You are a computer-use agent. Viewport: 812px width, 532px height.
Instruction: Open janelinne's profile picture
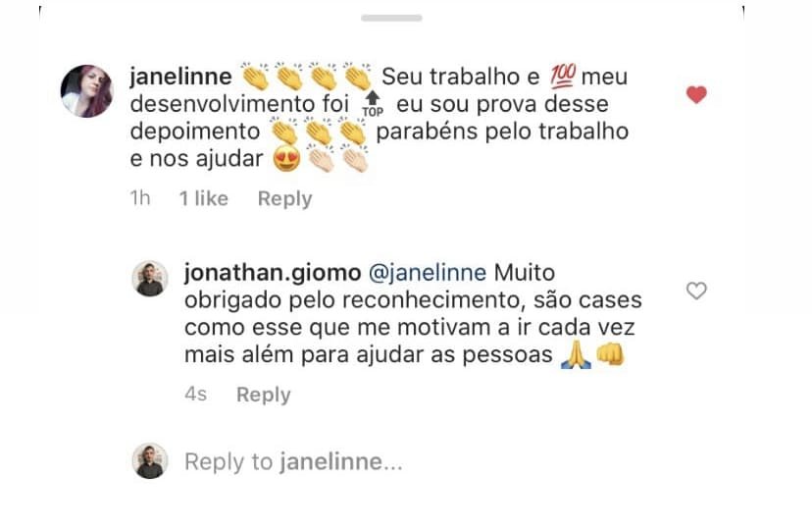click(x=87, y=91)
